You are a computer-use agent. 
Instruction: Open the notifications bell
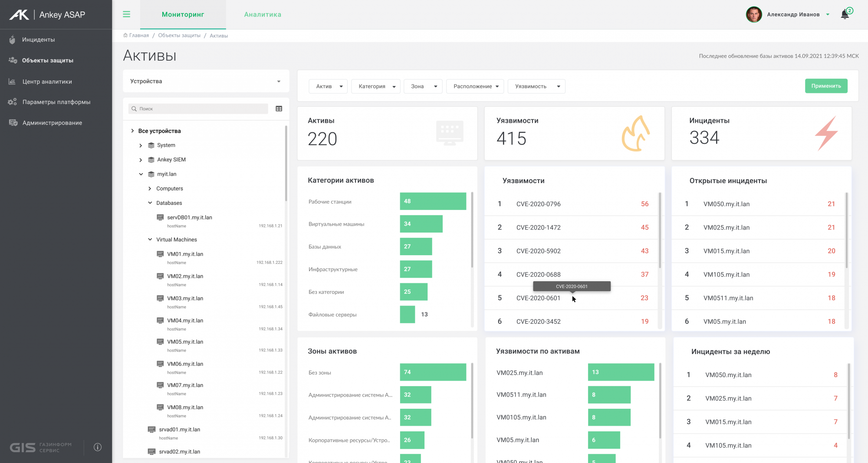click(845, 14)
